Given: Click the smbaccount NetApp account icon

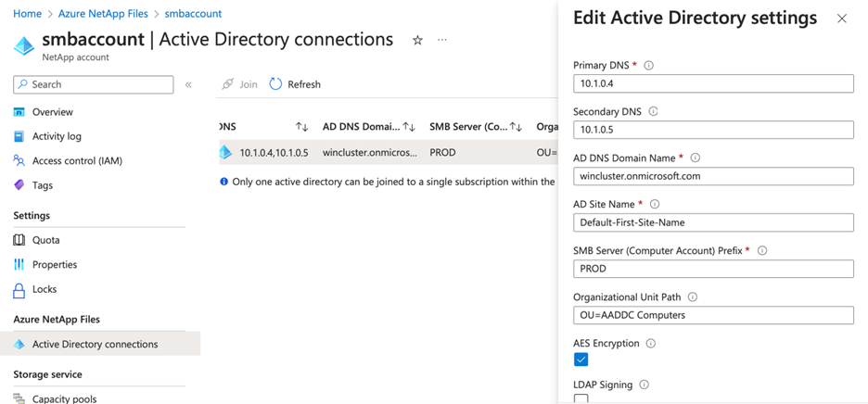Looking at the screenshot, I should [x=24, y=45].
